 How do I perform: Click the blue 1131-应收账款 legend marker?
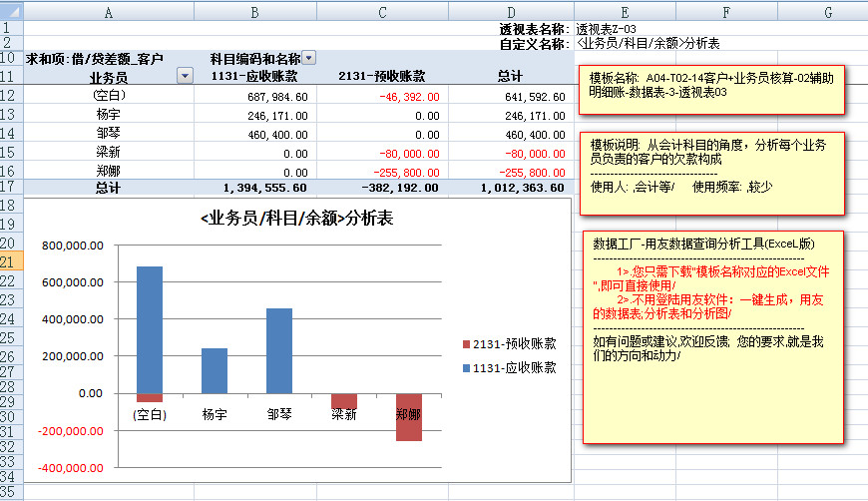point(464,368)
